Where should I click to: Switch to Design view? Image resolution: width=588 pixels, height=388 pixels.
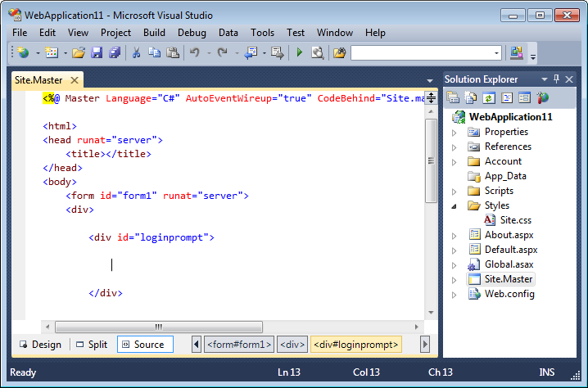40,345
